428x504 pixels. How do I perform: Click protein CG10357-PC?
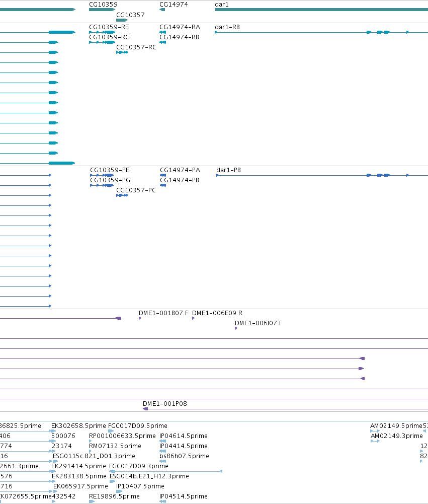pos(122,195)
